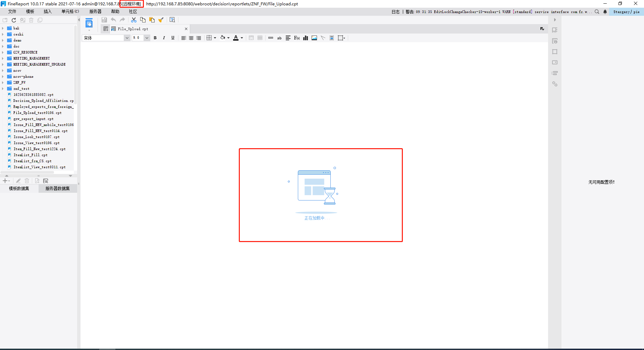
Task: Open the hyperlink panel icon in right sidebar
Action: pyautogui.click(x=555, y=84)
